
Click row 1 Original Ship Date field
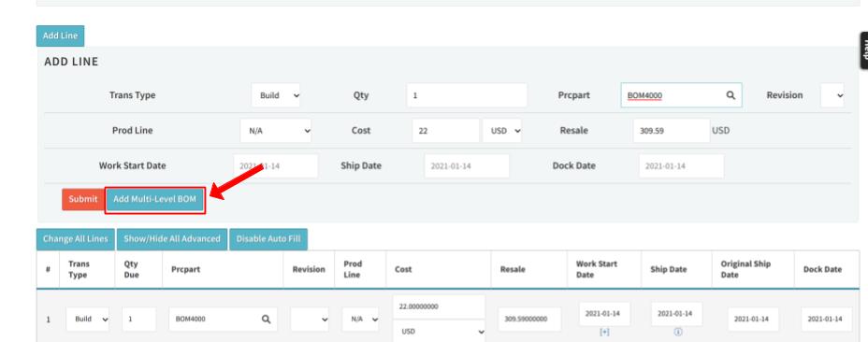click(x=753, y=320)
